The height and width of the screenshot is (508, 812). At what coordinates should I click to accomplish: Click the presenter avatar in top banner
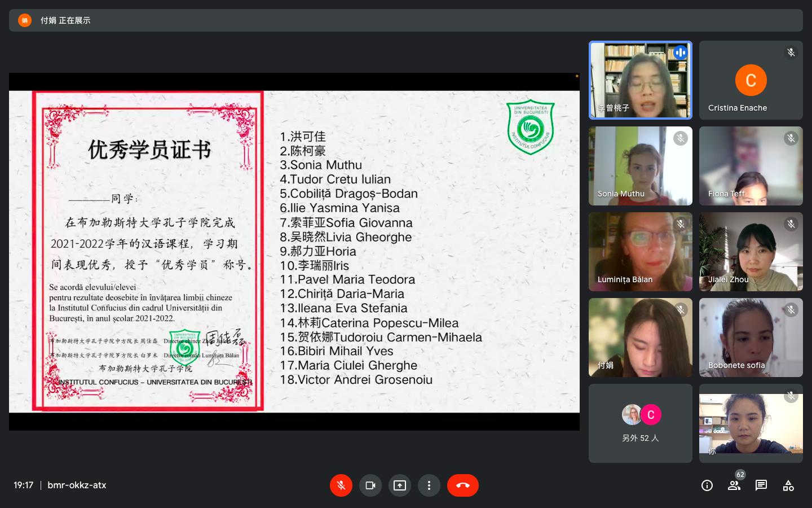click(x=25, y=20)
